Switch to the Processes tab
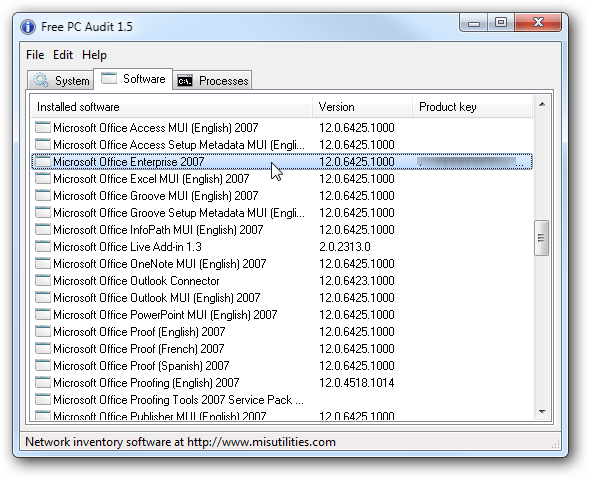 212,80
